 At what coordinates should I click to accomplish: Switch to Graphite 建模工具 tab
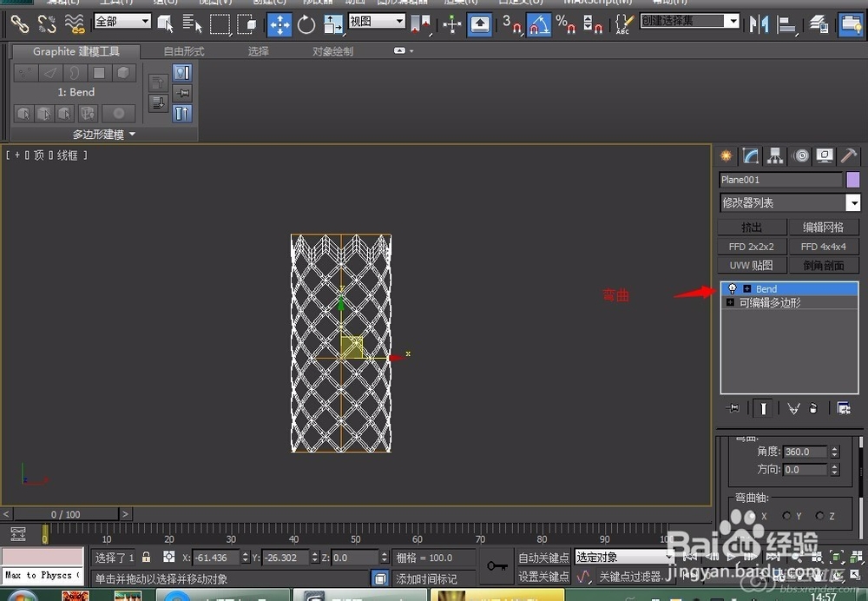(x=76, y=51)
